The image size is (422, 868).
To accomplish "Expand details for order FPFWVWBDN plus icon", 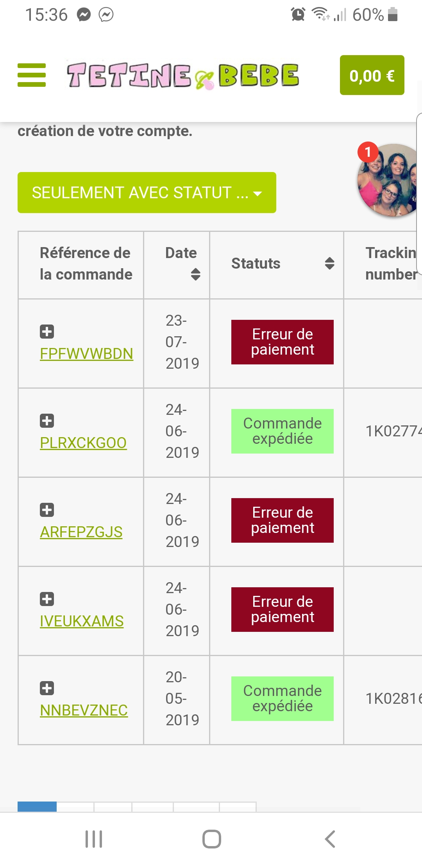I will point(47,332).
